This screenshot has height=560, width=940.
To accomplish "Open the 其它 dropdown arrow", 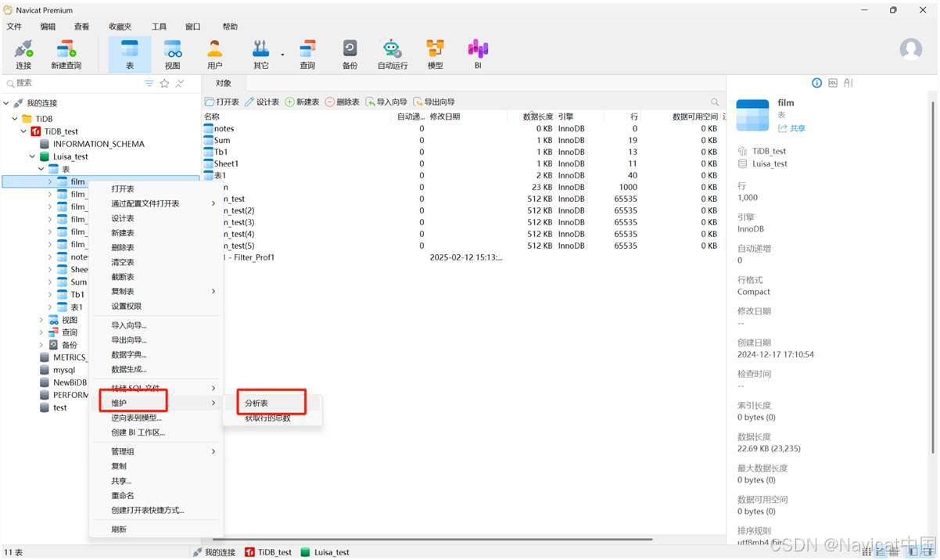I will click(x=282, y=55).
